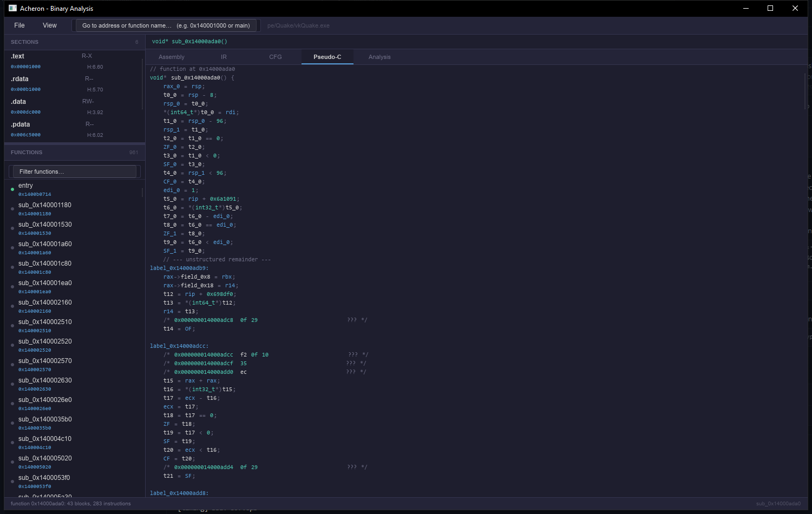Image resolution: width=812 pixels, height=514 pixels.
Task: Click the line 'edi_0 = 1;'
Action: click(x=181, y=190)
